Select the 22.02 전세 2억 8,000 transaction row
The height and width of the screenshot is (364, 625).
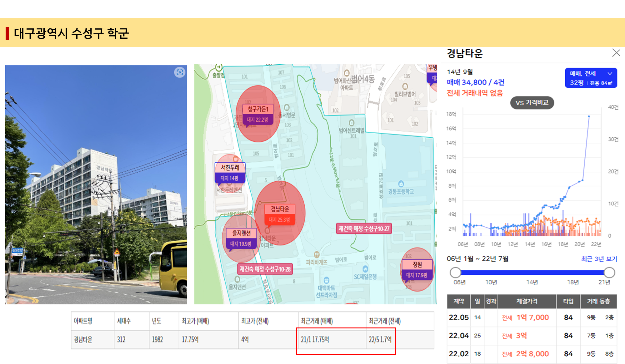click(x=532, y=354)
